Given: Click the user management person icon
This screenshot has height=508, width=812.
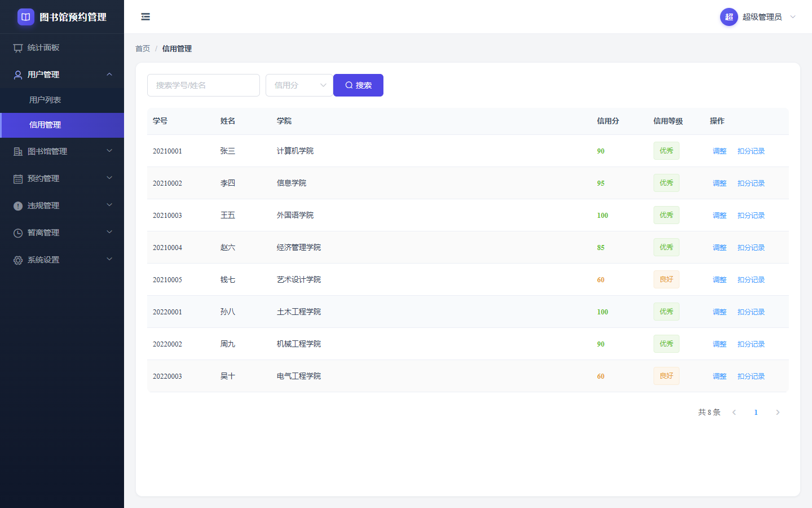Looking at the screenshot, I should (x=18, y=75).
